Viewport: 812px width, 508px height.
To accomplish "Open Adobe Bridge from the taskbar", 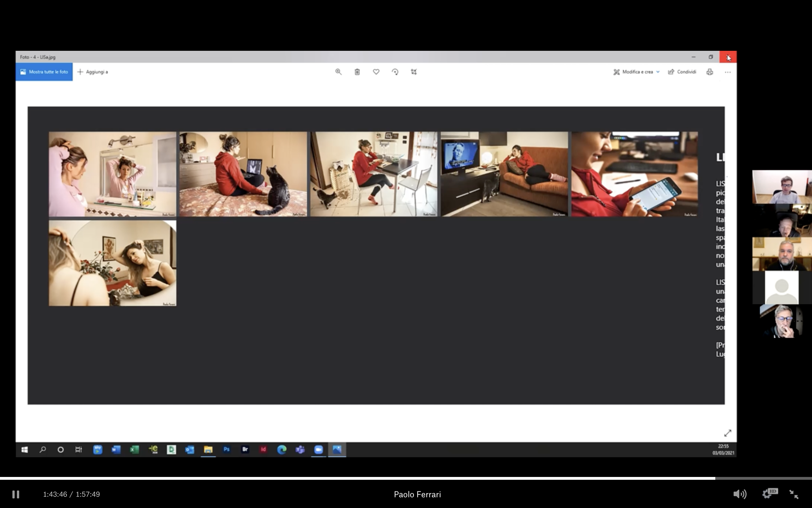I will click(245, 450).
